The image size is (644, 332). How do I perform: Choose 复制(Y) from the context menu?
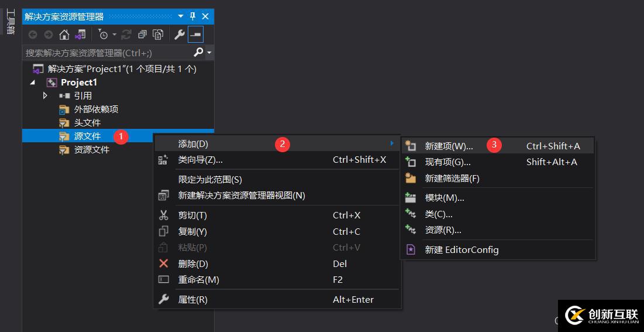pos(277,232)
